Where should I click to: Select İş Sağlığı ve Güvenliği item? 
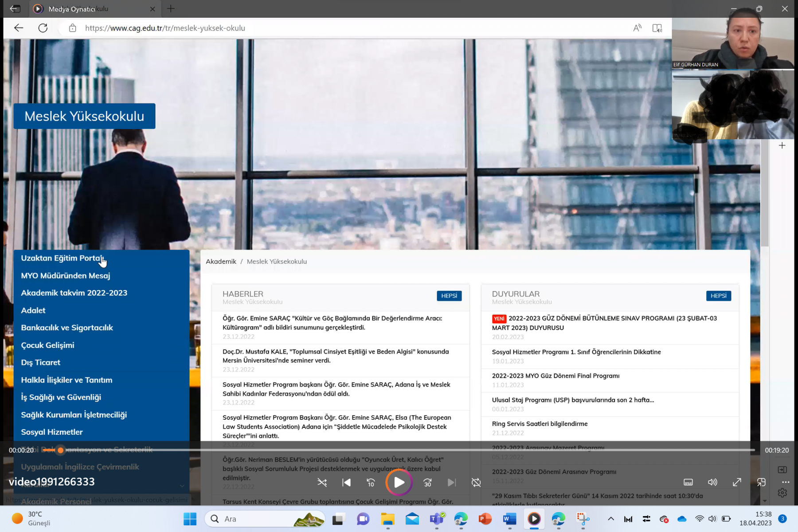[x=61, y=397]
